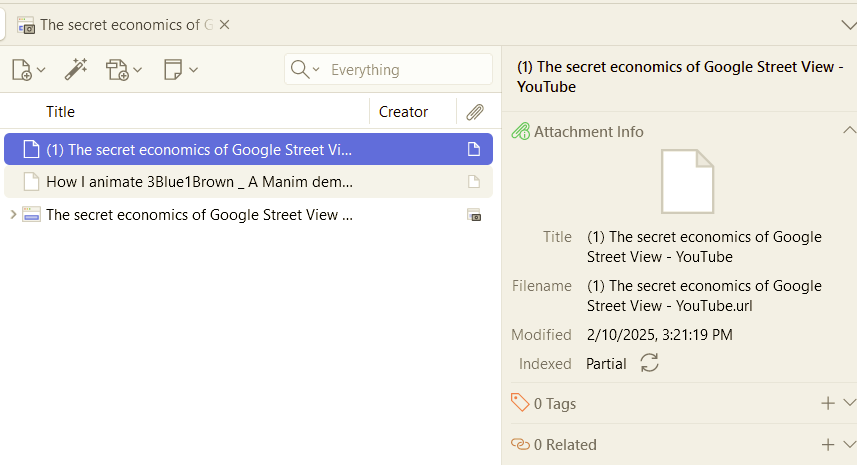This screenshot has height=465, width=857.
Task: Click the Add Item by Identifier wand
Action: [76, 69]
